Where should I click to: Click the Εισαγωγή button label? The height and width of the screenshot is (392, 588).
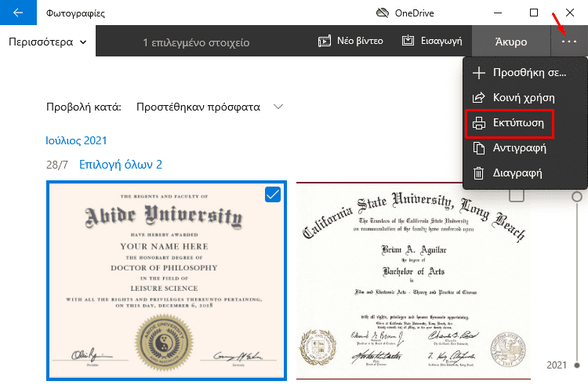(x=441, y=41)
